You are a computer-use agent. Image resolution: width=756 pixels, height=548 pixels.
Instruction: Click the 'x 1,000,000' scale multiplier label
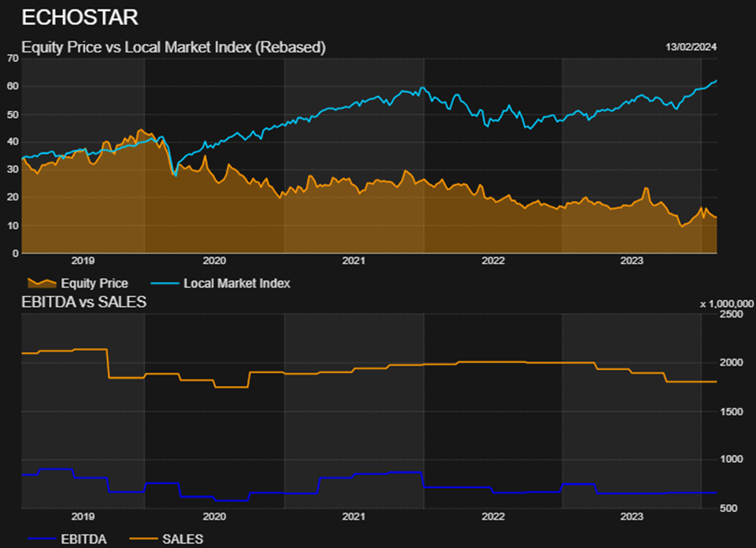pyautogui.click(x=727, y=304)
